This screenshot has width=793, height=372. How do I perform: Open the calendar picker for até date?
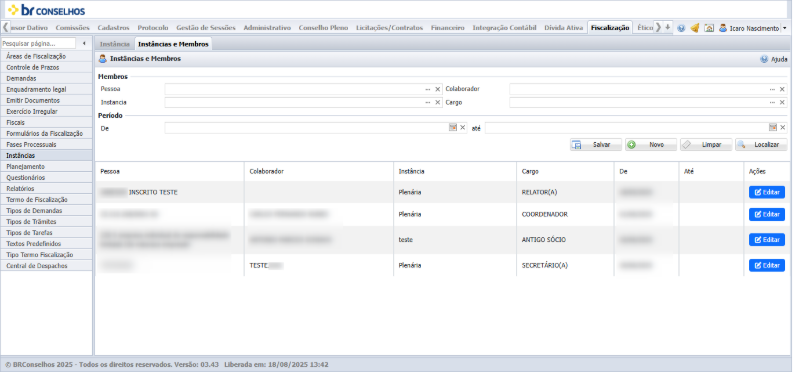click(x=773, y=127)
